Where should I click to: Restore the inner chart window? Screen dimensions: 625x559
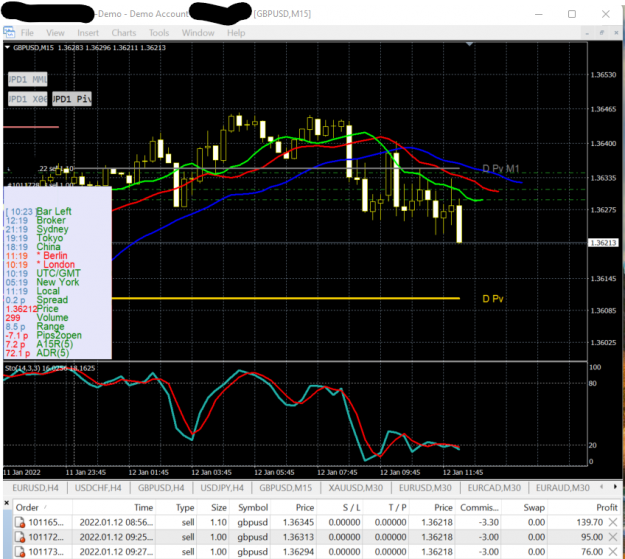(x=602, y=33)
